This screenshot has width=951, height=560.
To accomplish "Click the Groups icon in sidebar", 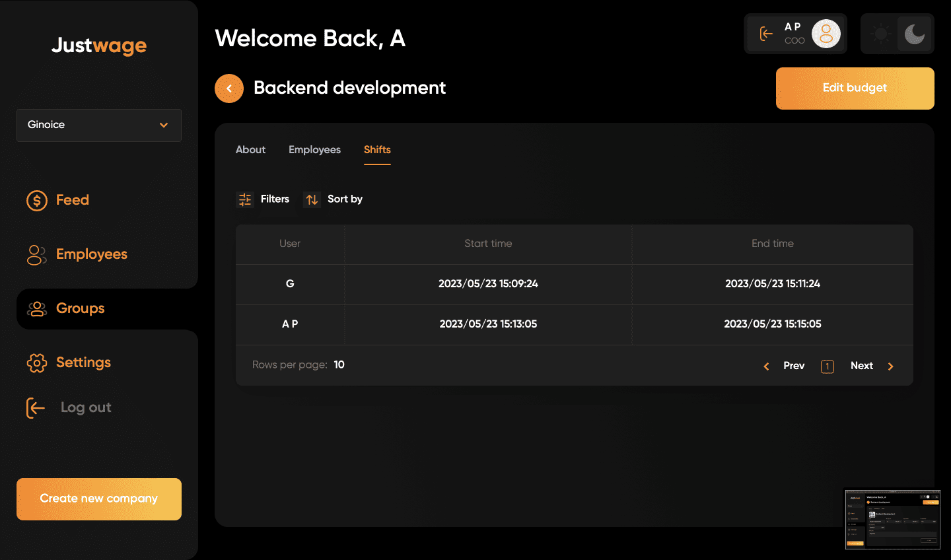I will pyautogui.click(x=37, y=308).
